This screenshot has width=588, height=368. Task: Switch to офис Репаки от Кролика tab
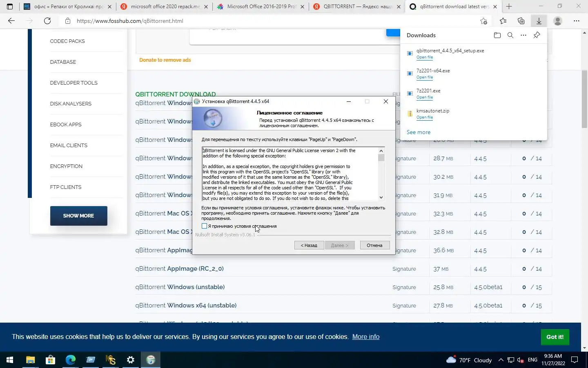click(x=67, y=7)
